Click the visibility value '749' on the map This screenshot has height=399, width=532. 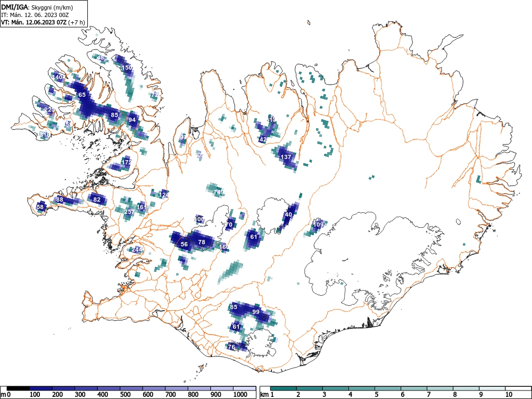219,192
